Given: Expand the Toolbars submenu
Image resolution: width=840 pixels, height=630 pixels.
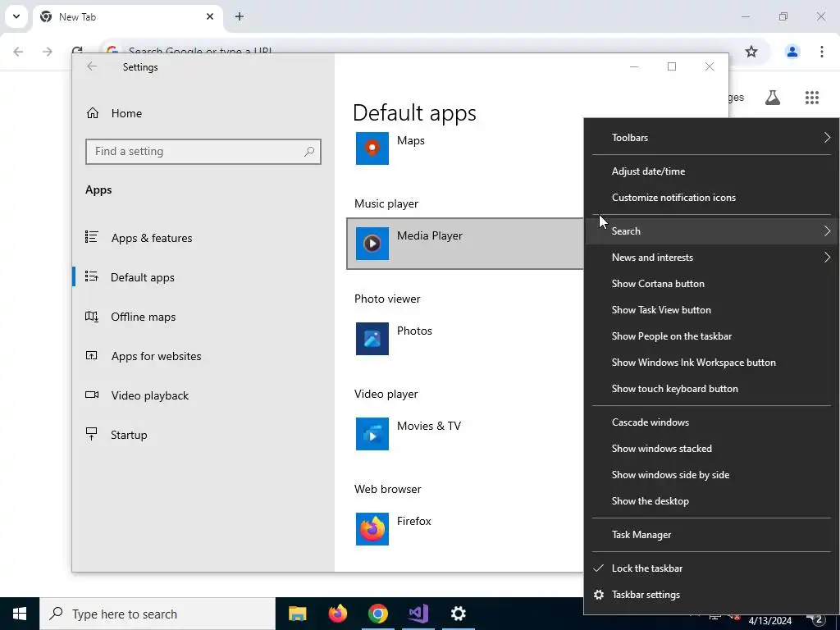Looking at the screenshot, I should coord(711,138).
